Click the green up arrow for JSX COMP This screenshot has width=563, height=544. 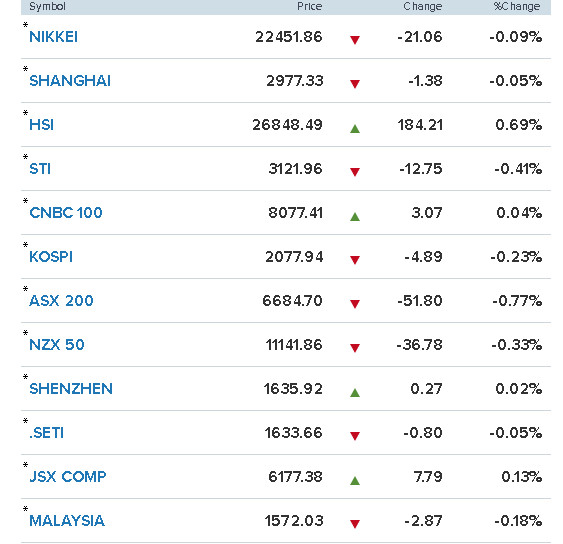click(x=355, y=480)
